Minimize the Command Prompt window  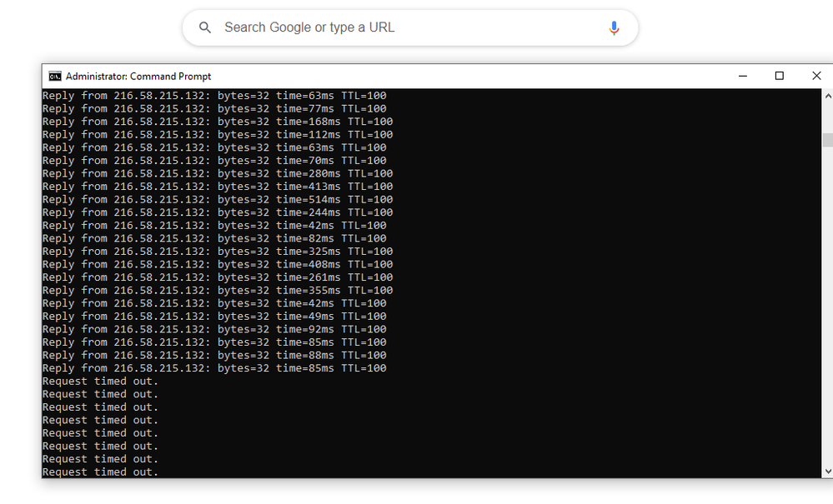point(742,76)
